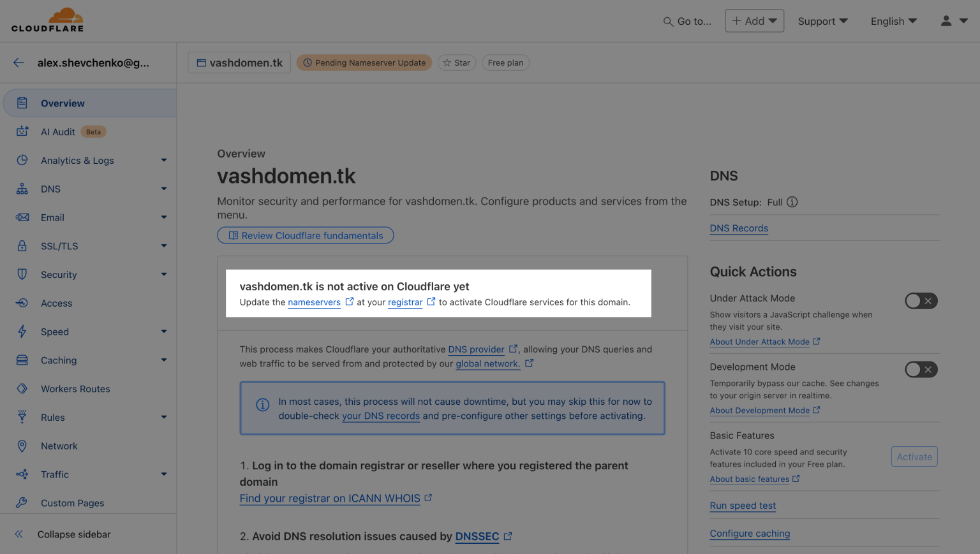Image resolution: width=980 pixels, height=554 pixels.
Task: Open the user account profile icon
Action: click(946, 21)
